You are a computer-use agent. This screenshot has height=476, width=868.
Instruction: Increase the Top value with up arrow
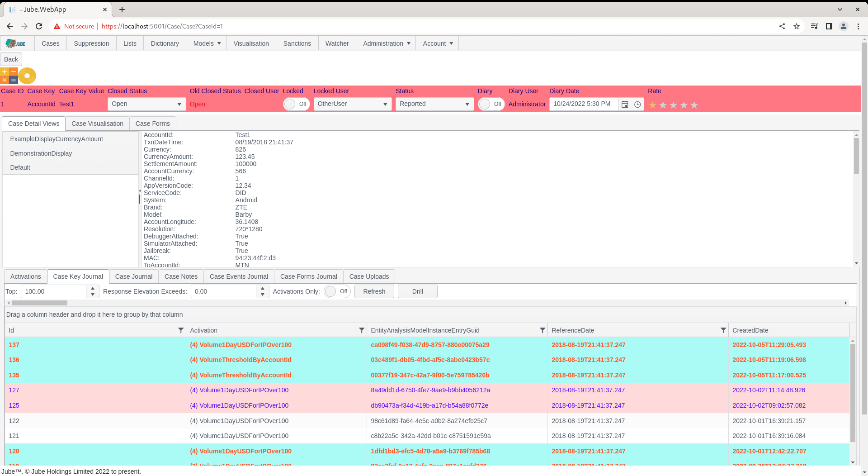[x=93, y=288]
